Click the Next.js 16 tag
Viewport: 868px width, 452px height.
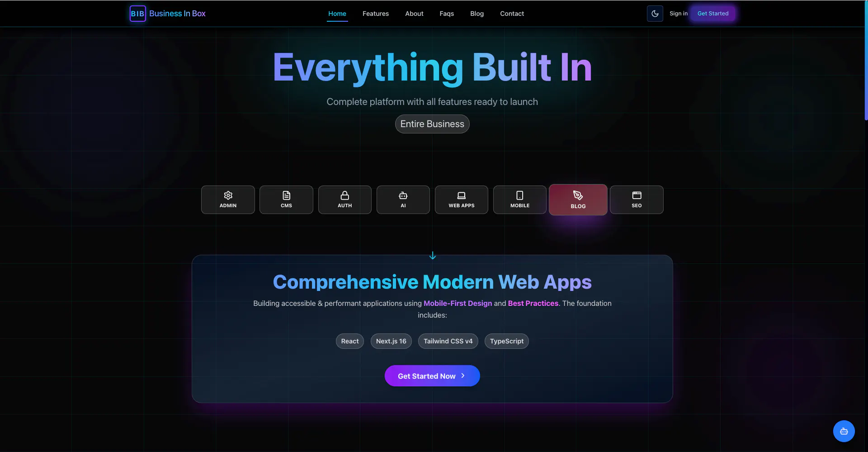(x=391, y=341)
